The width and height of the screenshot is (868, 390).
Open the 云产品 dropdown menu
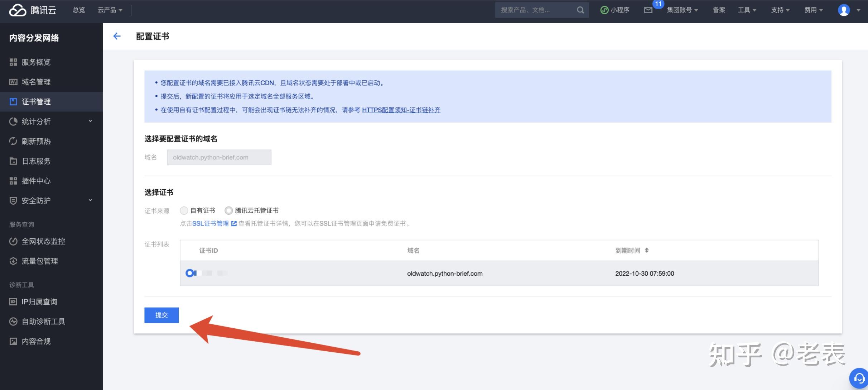click(x=110, y=10)
